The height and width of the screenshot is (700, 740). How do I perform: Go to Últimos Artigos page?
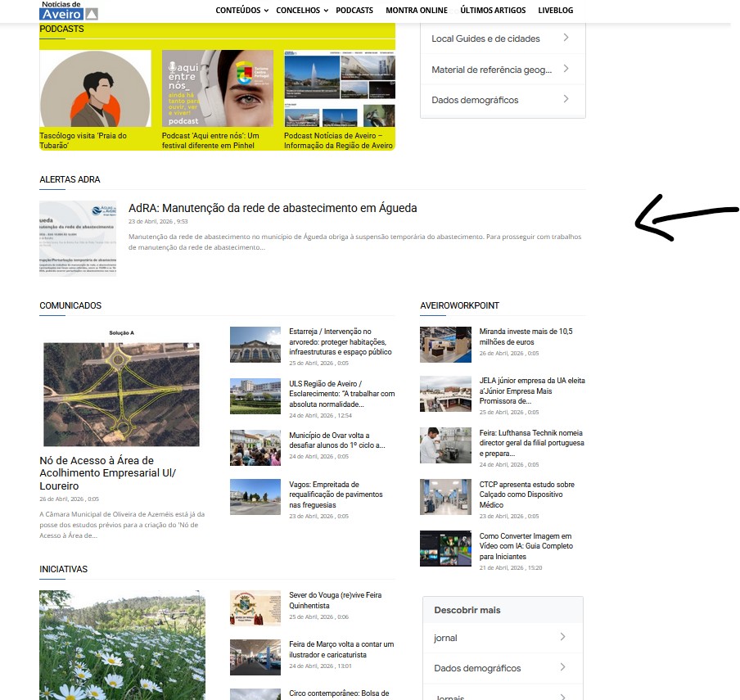point(493,11)
